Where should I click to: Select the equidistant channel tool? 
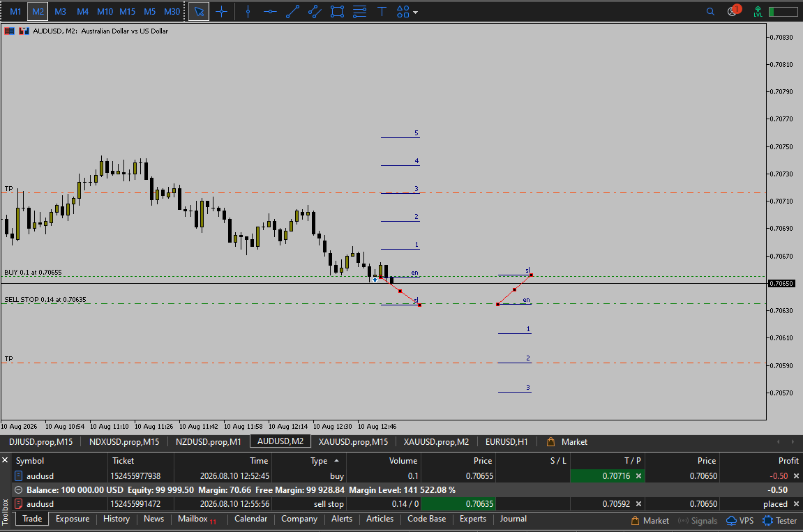315,11
